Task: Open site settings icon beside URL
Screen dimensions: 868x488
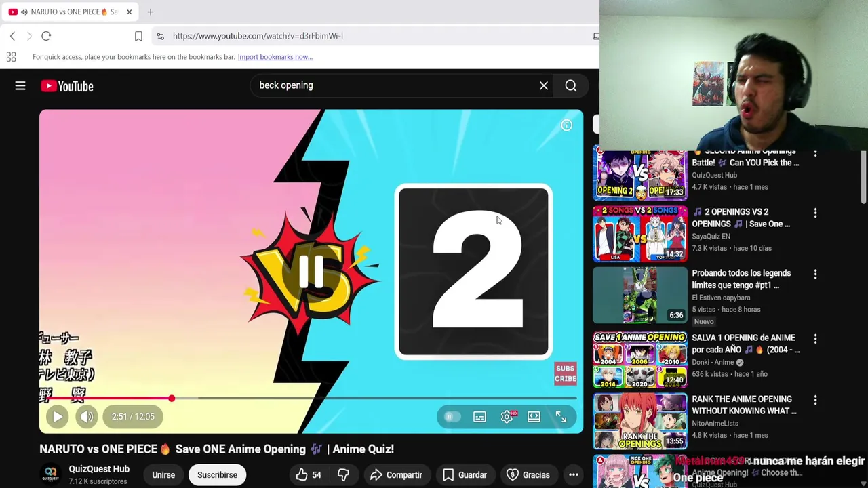Action: click(x=160, y=36)
